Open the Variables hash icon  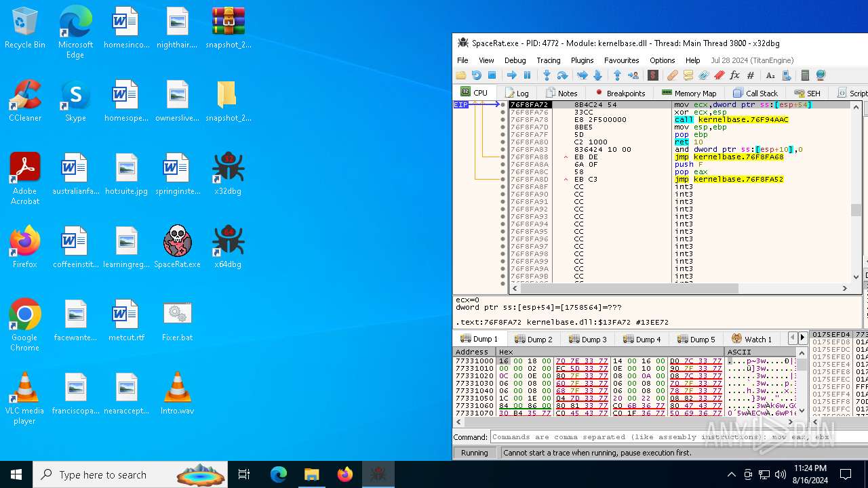[x=751, y=75]
